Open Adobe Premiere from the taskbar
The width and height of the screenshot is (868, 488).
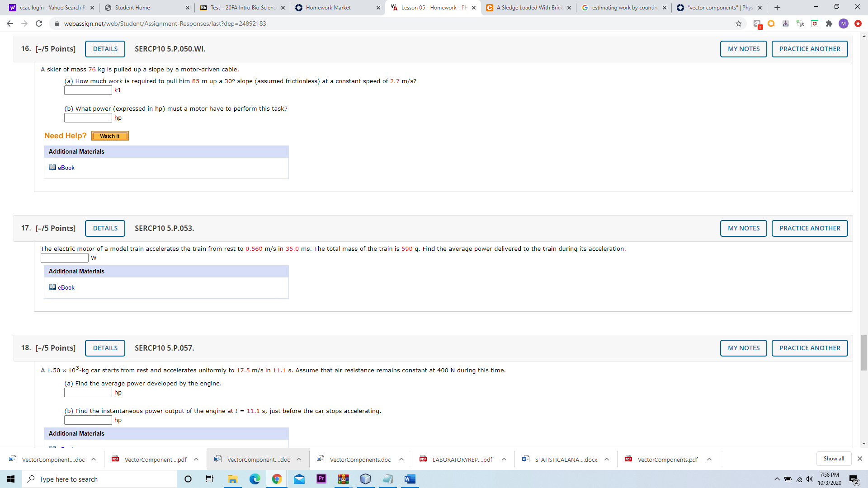click(321, 479)
